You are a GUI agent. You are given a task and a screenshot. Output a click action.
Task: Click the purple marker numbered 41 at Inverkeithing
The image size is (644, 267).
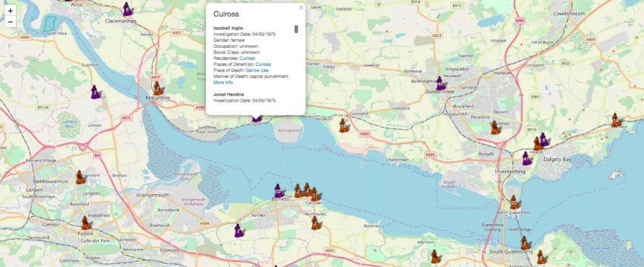pos(526,158)
